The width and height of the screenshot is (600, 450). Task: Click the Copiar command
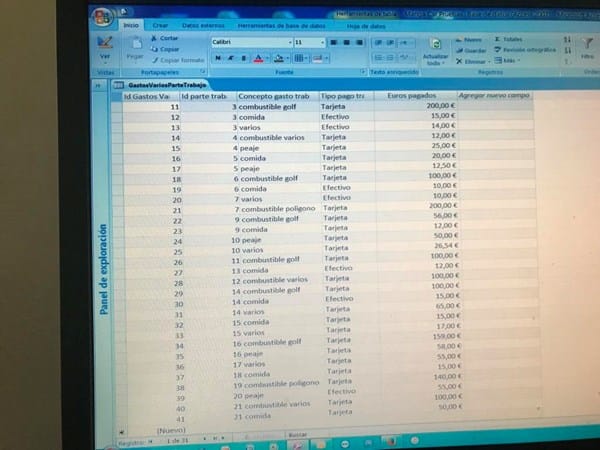pyautogui.click(x=165, y=49)
